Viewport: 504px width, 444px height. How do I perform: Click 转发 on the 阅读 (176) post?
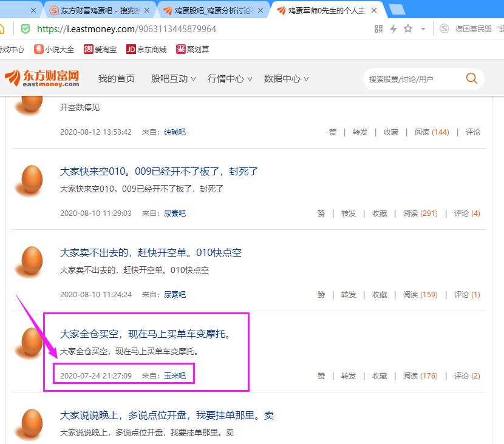click(x=349, y=375)
